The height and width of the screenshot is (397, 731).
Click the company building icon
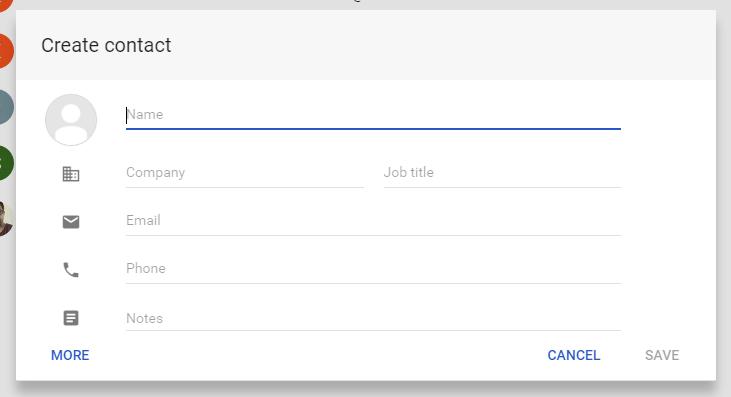[x=71, y=174]
